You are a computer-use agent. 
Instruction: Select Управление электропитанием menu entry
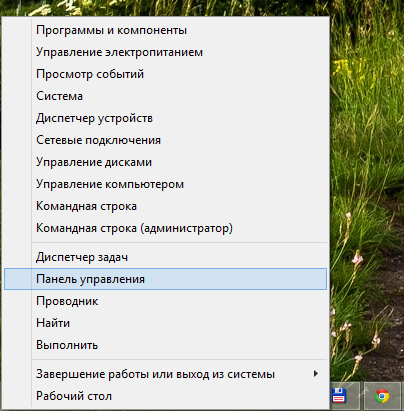[165, 52]
